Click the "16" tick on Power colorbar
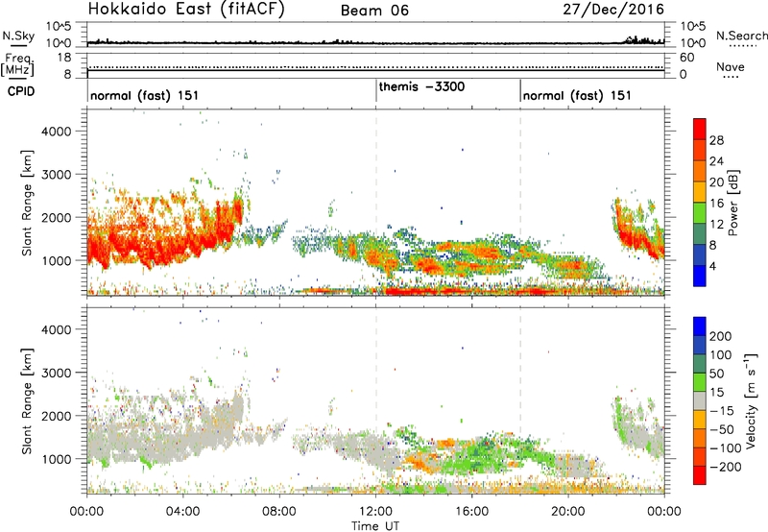Image resolution: width=768 pixels, height=532 pixels. click(716, 203)
